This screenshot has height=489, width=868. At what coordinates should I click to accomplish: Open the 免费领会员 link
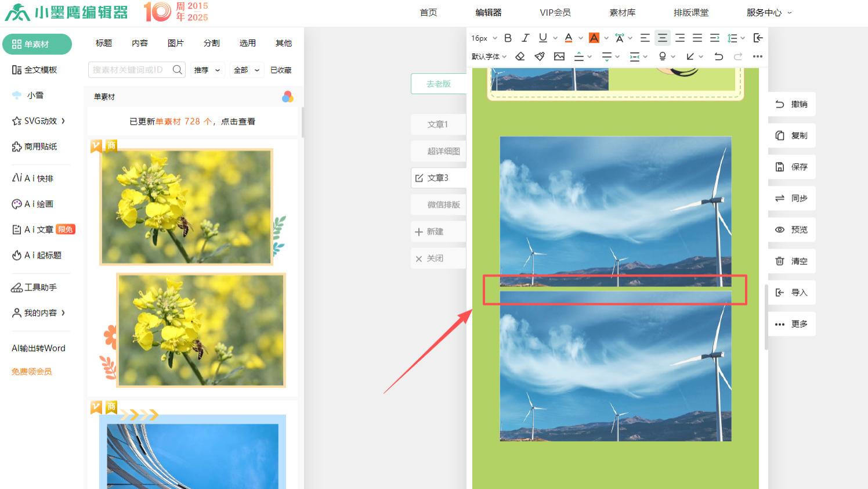point(31,371)
